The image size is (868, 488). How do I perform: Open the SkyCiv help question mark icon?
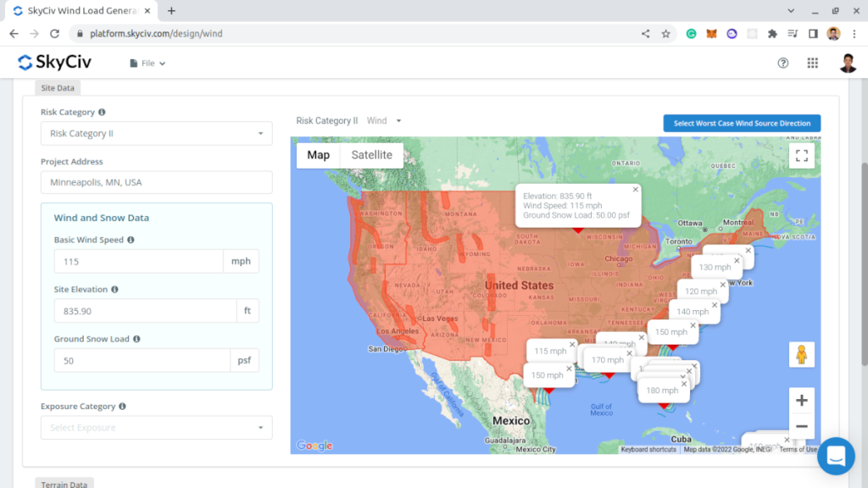tap(783, 63)
